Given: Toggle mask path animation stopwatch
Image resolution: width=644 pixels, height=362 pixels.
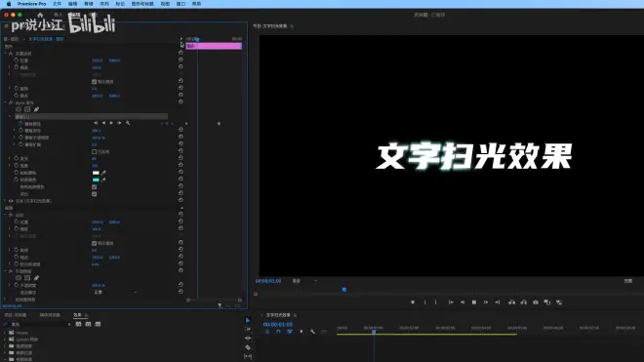Looking at the screenshot, I should [20, 123].
